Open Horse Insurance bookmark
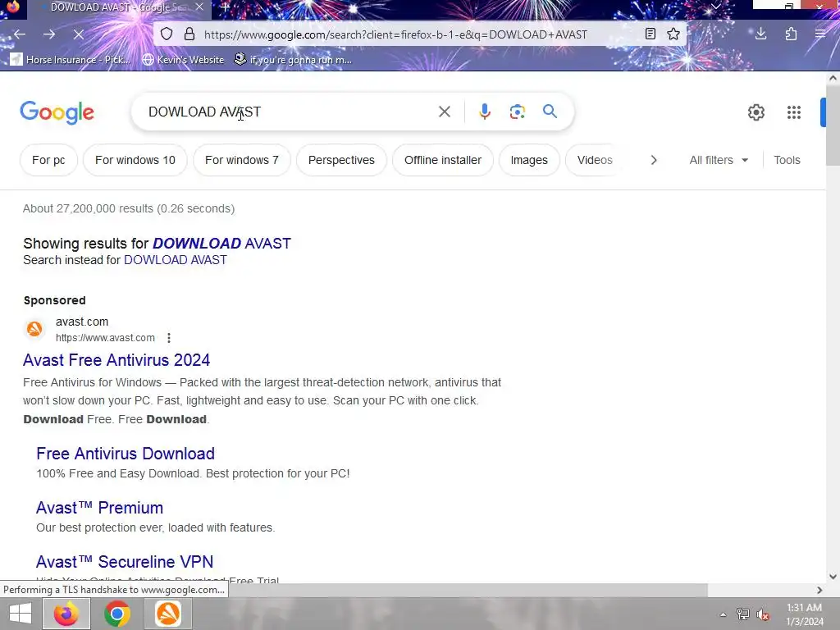This screenshot has width=840, height=630. [71, 59]
